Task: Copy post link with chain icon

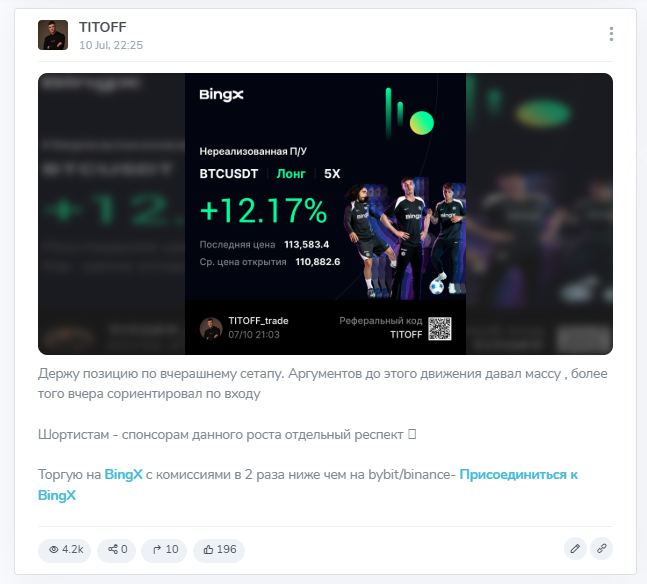Action: click(601, 549)
